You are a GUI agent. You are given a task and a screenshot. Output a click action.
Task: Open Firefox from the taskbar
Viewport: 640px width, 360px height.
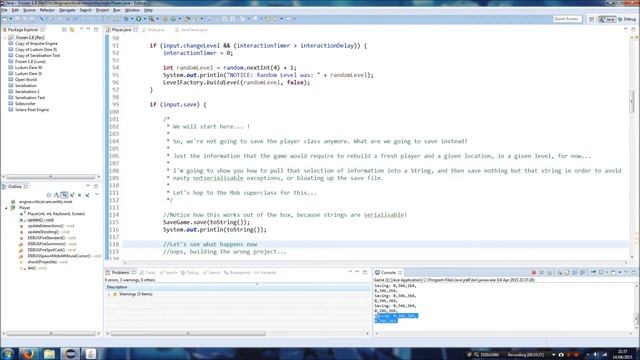(x=28, y=353)
